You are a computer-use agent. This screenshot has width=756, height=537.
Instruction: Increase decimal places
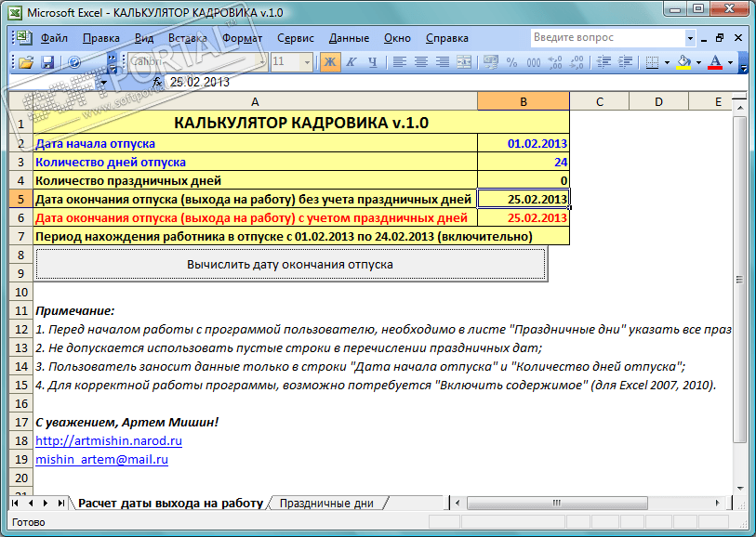click(x=555, y=62)
